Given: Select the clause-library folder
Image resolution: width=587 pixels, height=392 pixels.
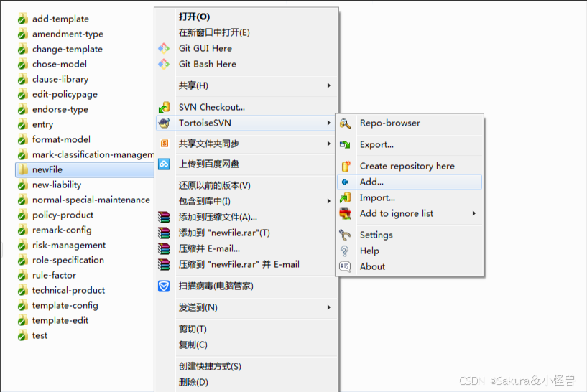Looking at the screenshot, I should point(60,79).
